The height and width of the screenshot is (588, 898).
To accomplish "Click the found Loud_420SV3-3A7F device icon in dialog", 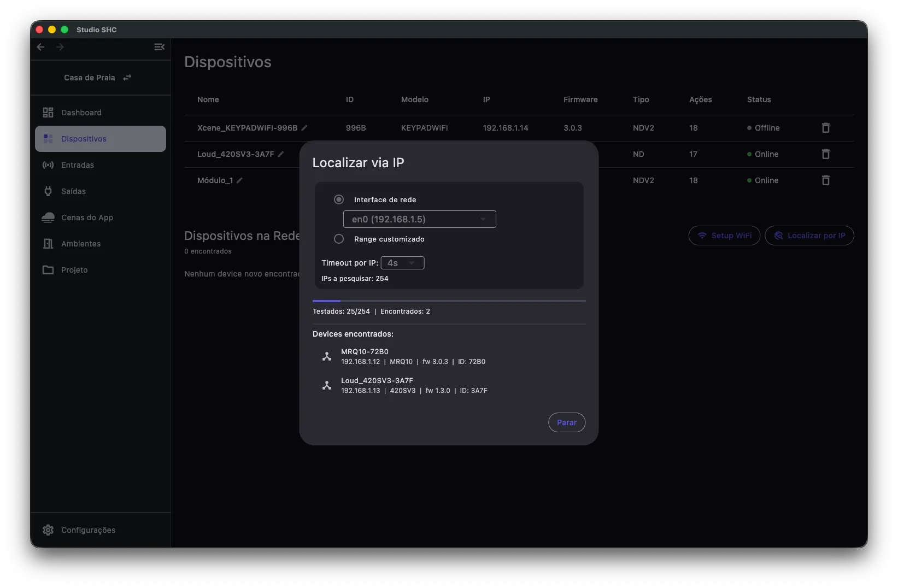I will pyautogui.click(x=327, y=385).
